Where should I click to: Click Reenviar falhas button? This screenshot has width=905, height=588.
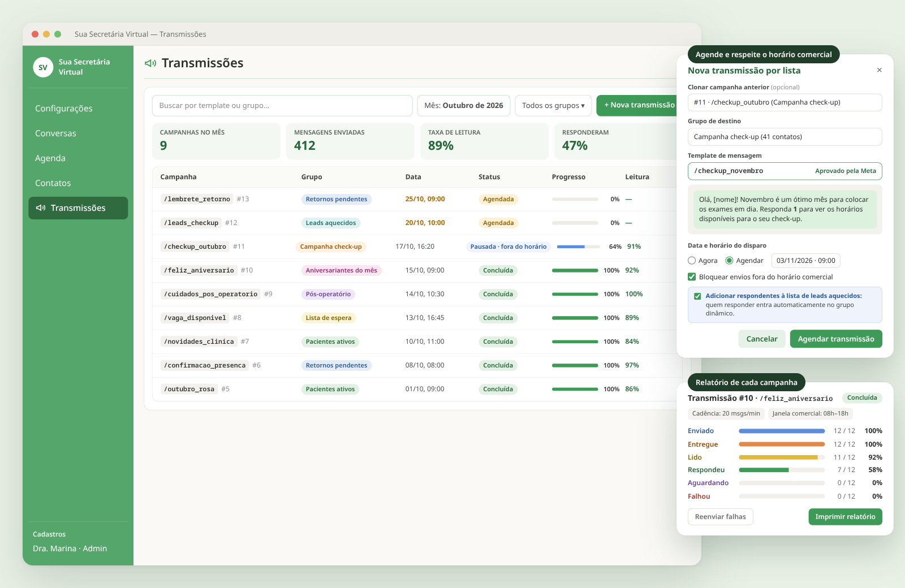point(720,517)
